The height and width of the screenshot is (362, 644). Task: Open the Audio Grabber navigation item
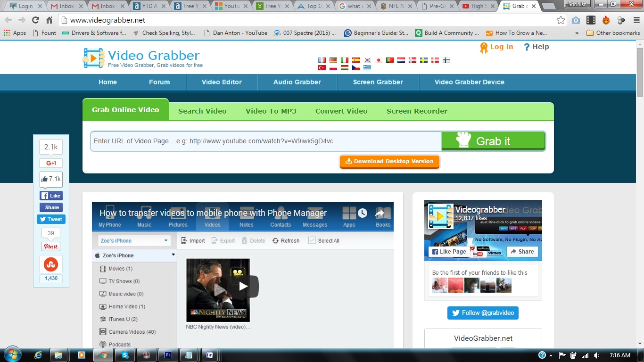297,82
